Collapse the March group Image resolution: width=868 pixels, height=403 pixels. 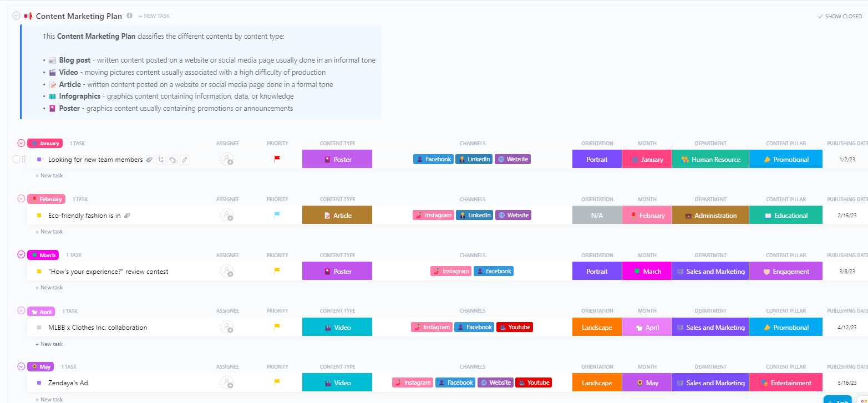pos(20,254)
